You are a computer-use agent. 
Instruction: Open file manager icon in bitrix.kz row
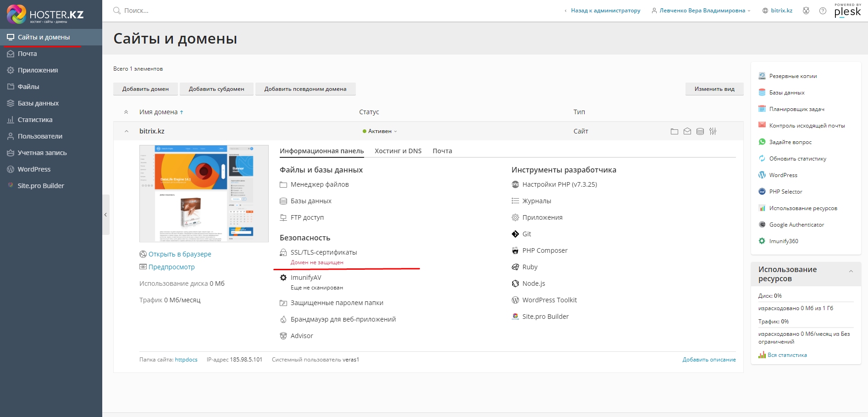point(674,131)
